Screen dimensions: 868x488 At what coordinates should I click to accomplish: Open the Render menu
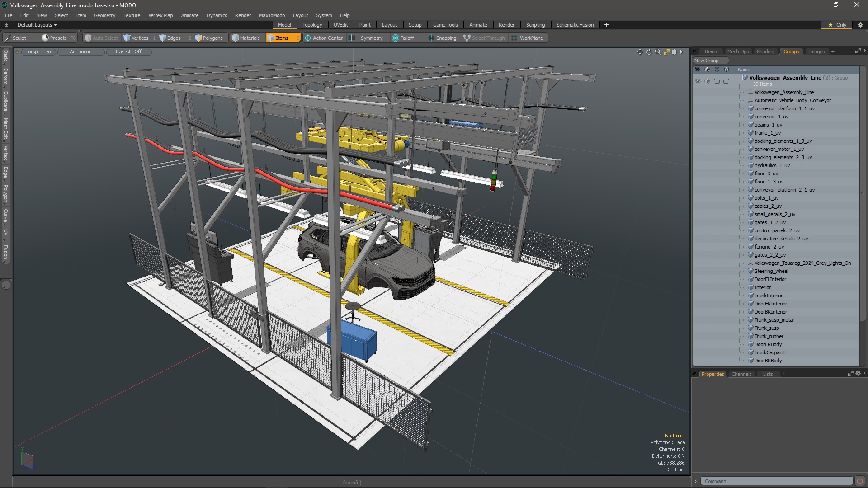pyautogui.click(x=243, y=15)
